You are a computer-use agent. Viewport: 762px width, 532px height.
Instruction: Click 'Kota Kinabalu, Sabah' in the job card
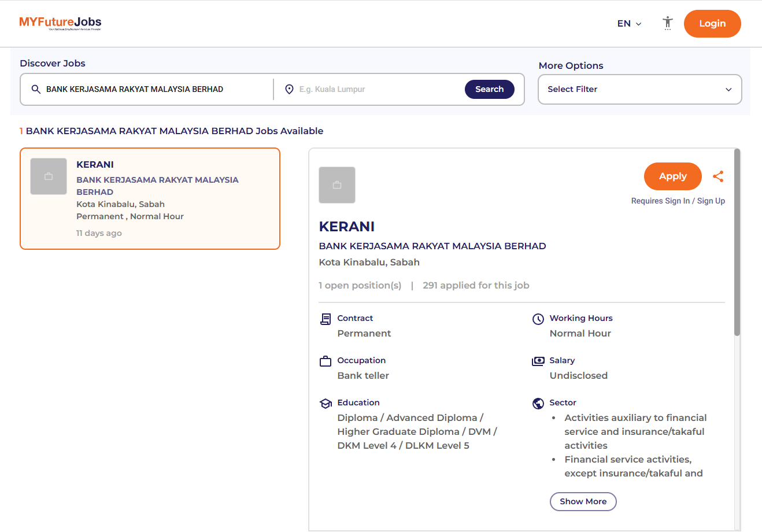click(x=120, y=204)
